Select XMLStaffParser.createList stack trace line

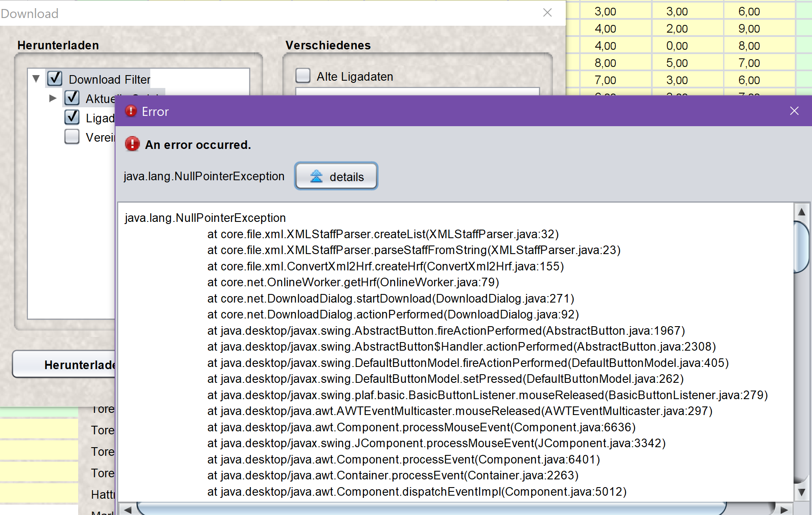point(383,234)
